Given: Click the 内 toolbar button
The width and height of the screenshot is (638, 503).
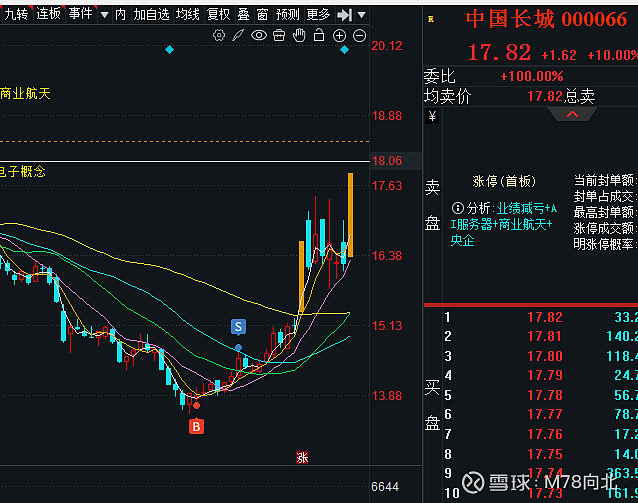Looking at the screenshot, I should (x=120, y=15).
